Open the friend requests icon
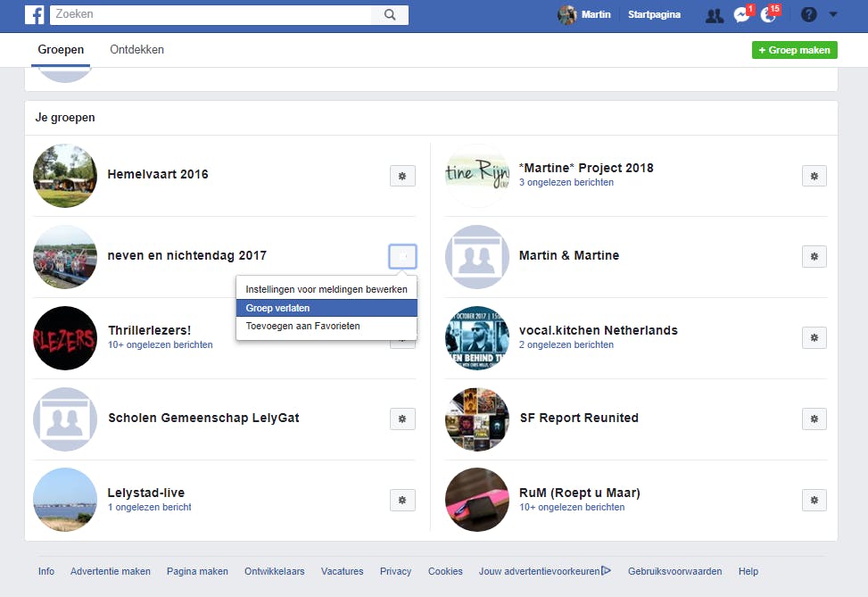The width and height of the screenshot is (868, 597). (714, 15)
